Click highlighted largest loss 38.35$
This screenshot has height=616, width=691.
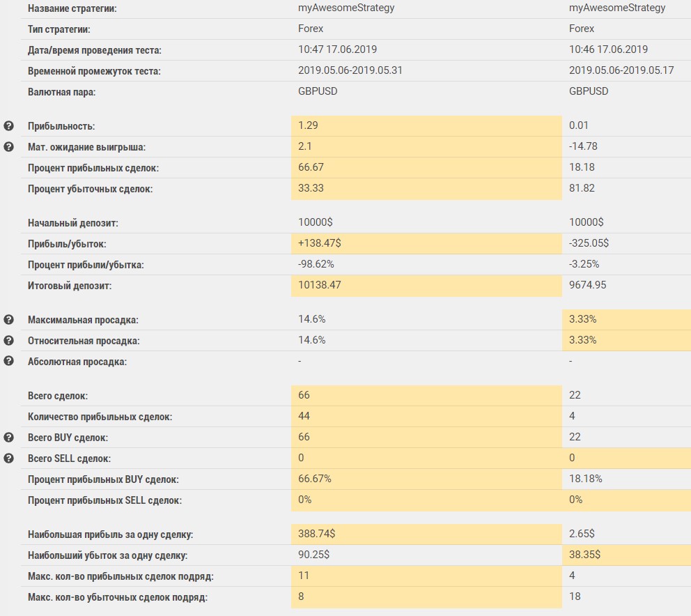585,555
